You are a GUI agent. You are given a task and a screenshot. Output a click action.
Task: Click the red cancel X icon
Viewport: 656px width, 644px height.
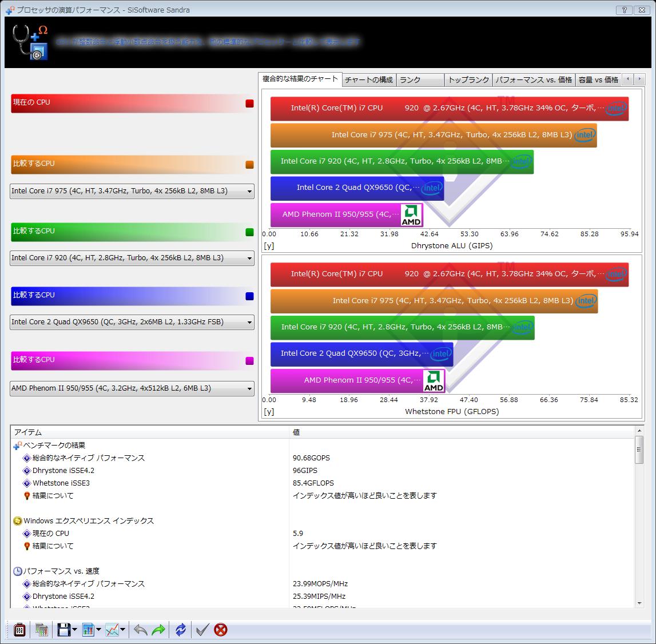(221, 629)
